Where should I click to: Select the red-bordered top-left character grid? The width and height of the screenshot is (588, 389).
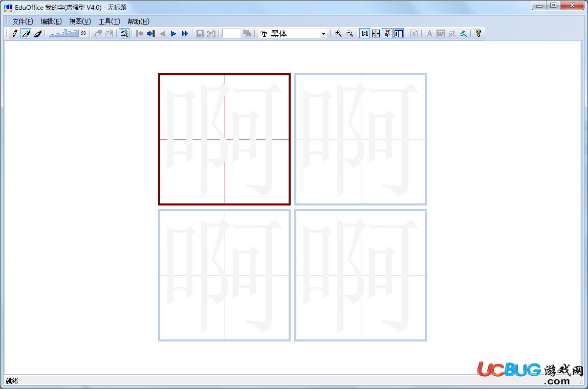click(x=224, y=139)
